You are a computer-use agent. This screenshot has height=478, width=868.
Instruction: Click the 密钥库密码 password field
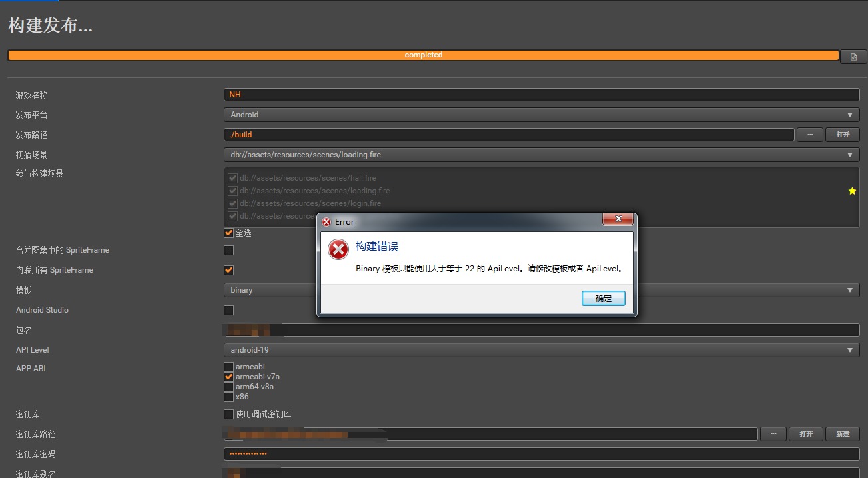(x=542, y=454)
